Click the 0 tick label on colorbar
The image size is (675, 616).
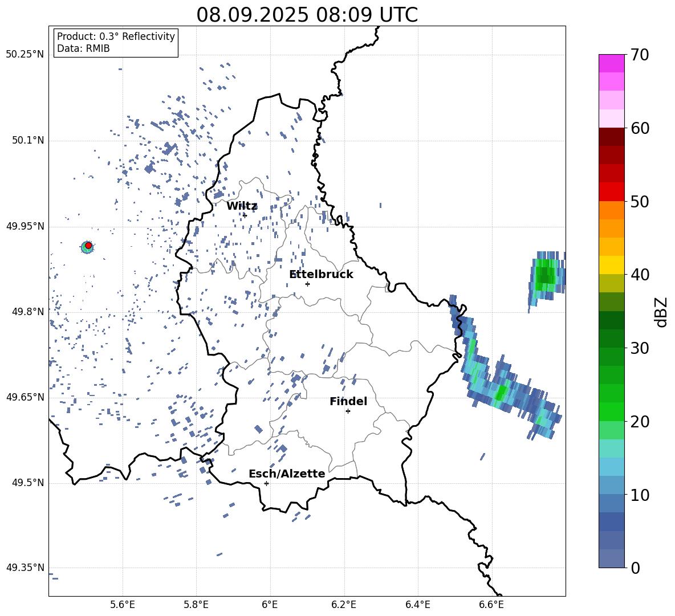(635, 568)
